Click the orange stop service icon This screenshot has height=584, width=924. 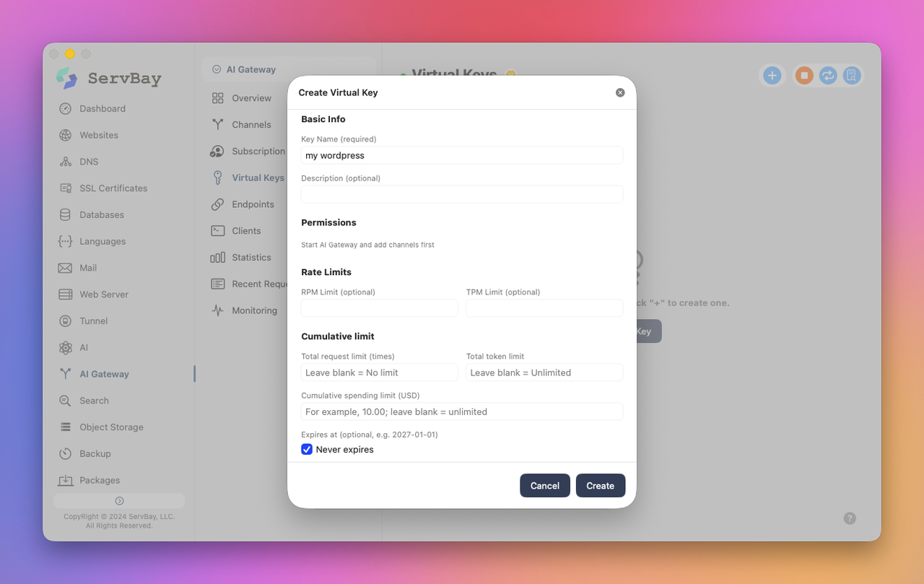pos(804,75)
